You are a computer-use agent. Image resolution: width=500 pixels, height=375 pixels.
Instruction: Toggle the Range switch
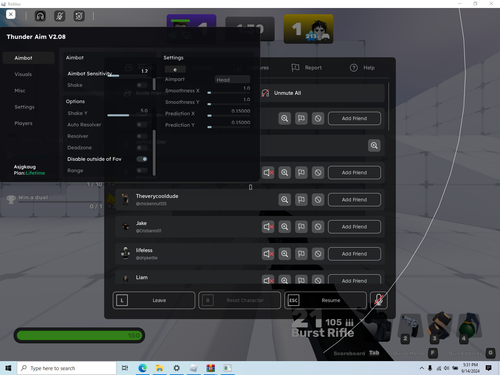click(x=142, y=170)
